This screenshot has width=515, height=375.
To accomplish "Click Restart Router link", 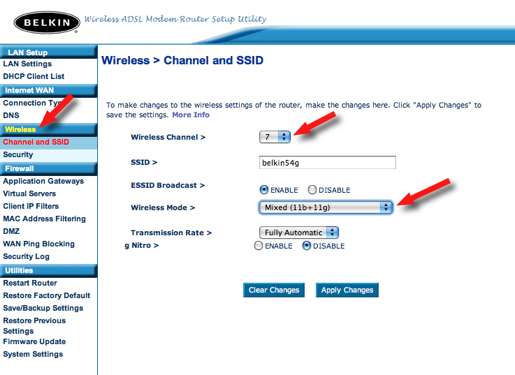I will pyautogui.click(x=30, y=283).
